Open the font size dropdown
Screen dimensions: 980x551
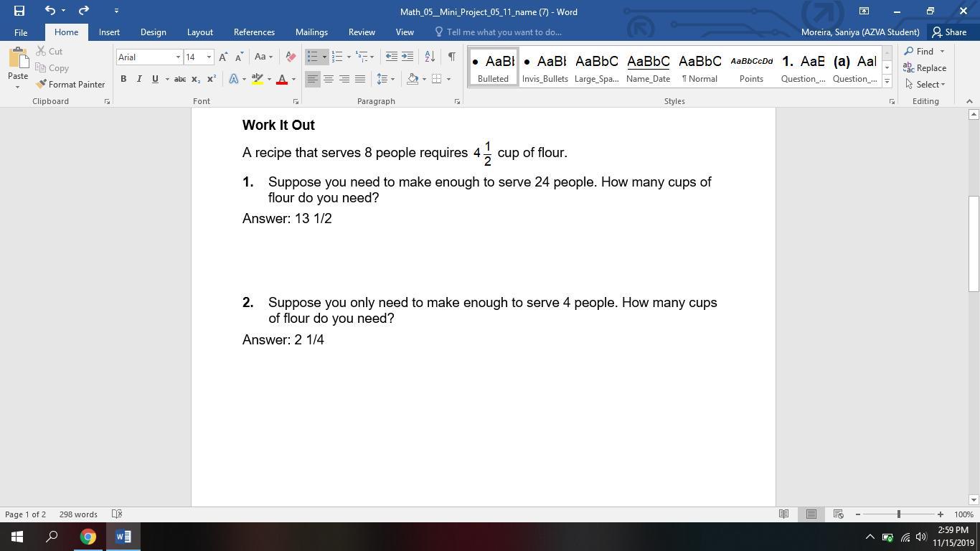pos(209,57)
